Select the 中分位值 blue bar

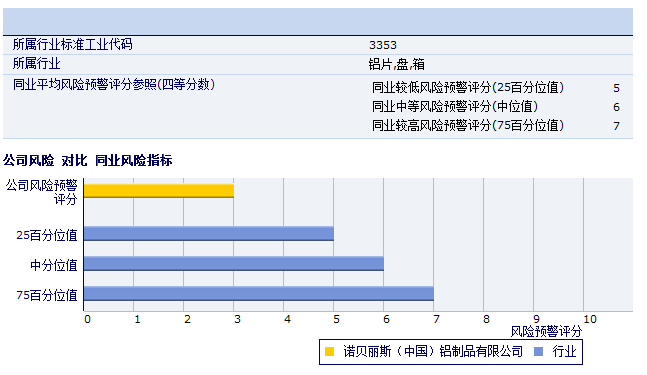point(234,264)
